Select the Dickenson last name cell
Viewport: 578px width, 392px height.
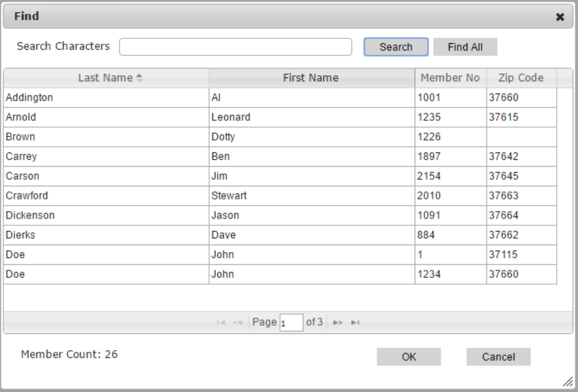pos(106,215)
